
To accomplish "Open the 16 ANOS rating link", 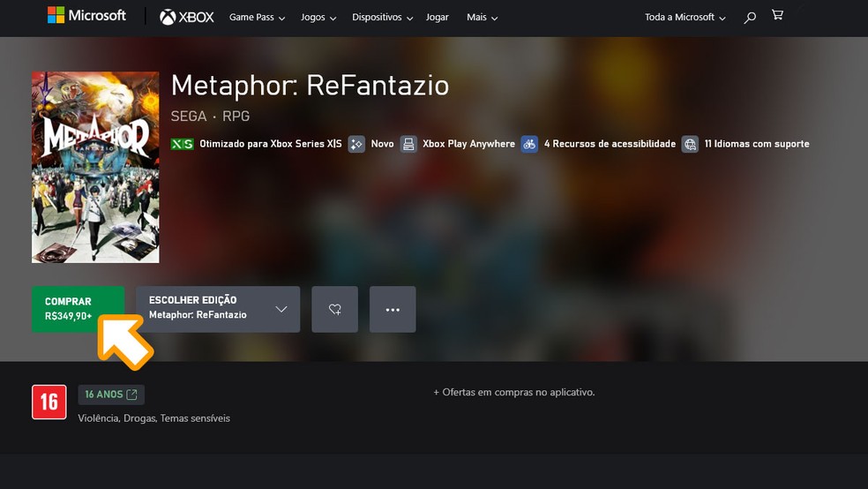I will [111, 395].
